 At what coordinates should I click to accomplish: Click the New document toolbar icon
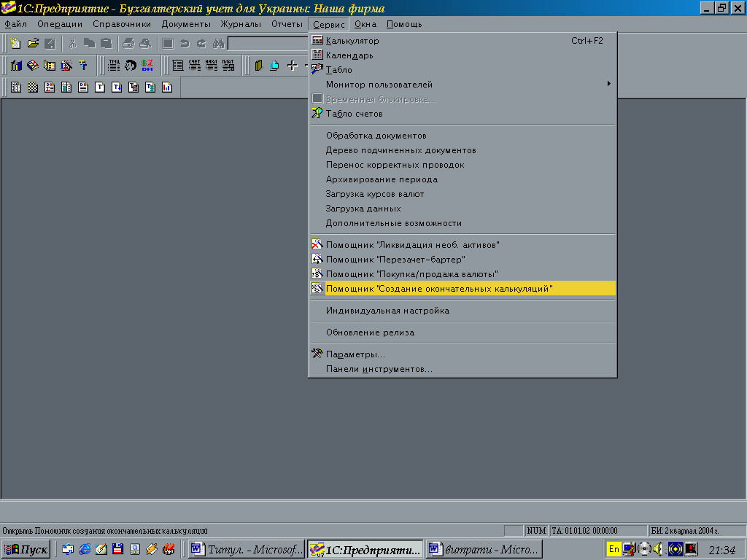(16, 44)
